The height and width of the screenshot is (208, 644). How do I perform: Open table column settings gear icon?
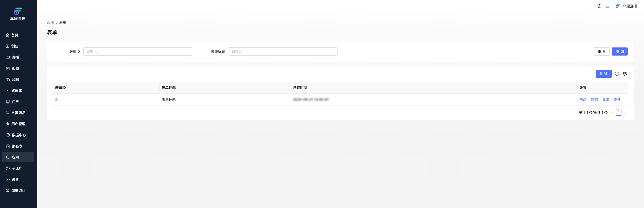625,74
